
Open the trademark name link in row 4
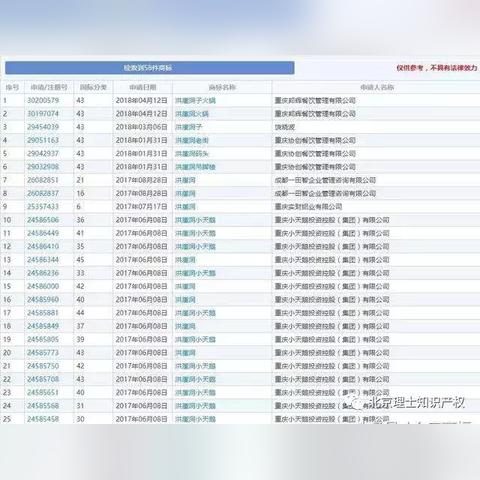(x=192, y=140)
